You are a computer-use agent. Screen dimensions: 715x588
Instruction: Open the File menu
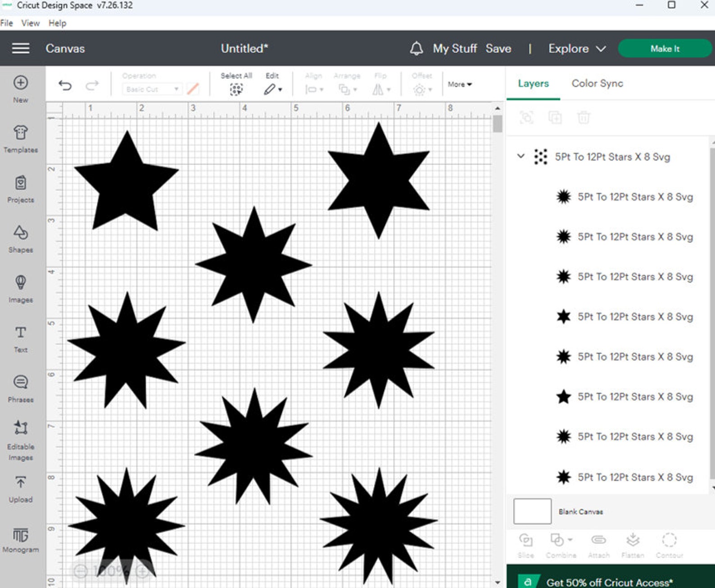pyautogui.click(x=7, y=23)
